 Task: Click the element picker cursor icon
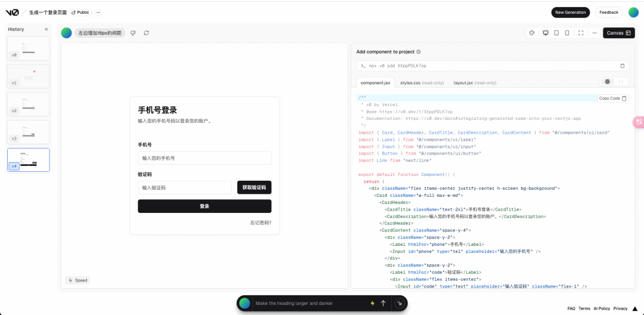(x=399, y=303)
